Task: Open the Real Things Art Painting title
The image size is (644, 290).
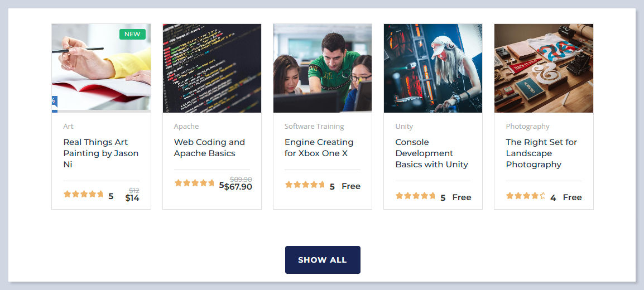Action: click(100, 153)
